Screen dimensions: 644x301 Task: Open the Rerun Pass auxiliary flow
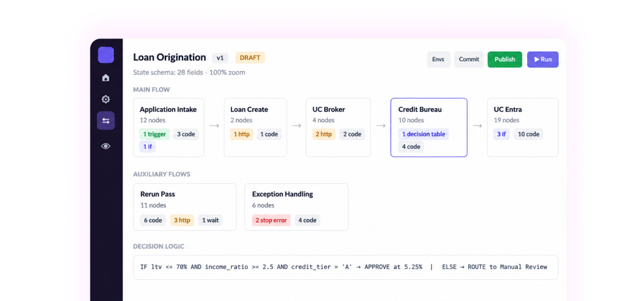[185, 207]
